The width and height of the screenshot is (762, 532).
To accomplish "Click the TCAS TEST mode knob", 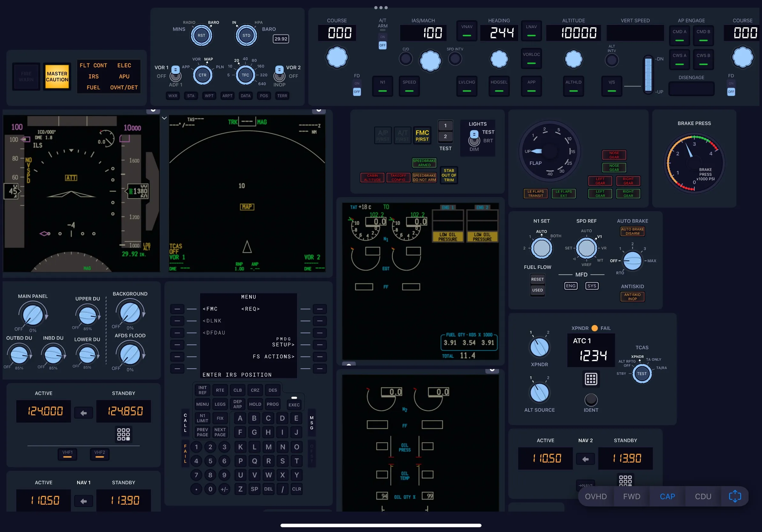I will [x=641, y=373].
